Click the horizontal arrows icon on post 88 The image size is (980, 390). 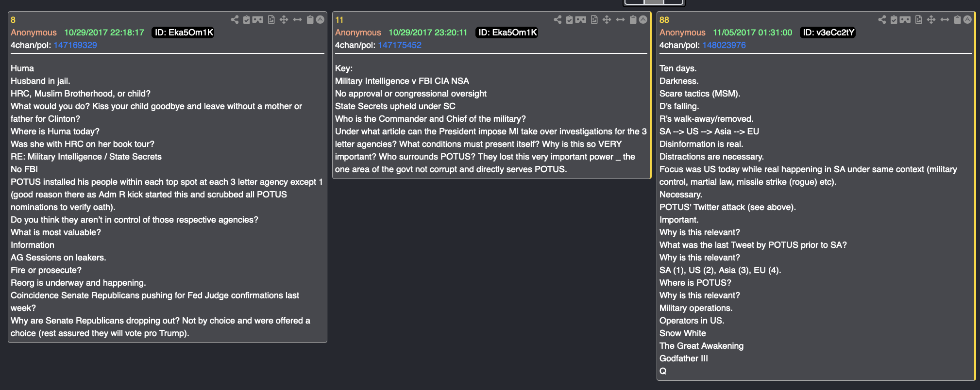(945, 19)
